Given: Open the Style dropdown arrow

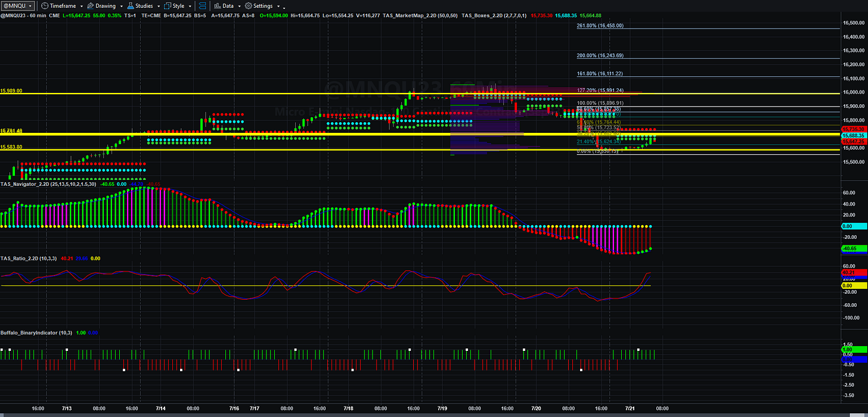Looking at the screenshot, I should [190, 6].
